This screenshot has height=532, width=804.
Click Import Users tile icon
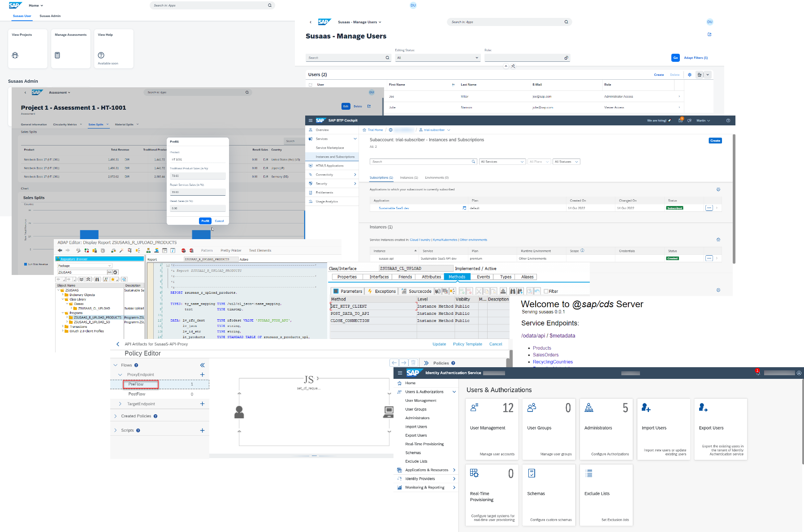[646, 408]
